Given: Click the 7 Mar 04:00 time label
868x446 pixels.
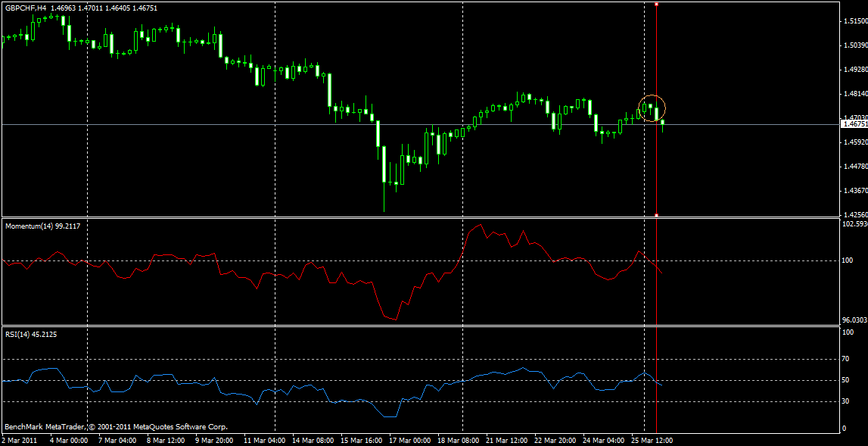Looking at the screenshot, I should point(116,441).
